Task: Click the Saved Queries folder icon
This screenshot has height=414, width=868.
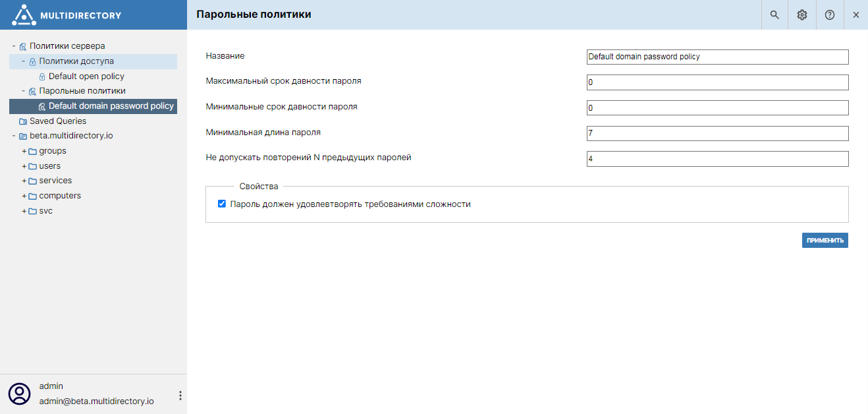Action: tap(23, 121)
